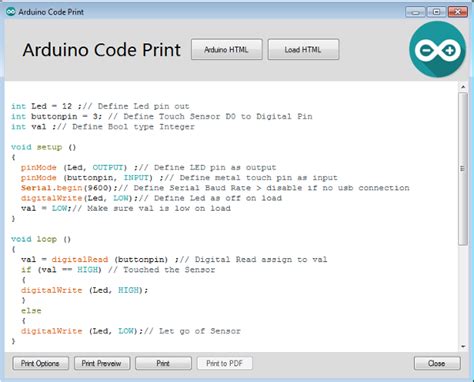The image size is (474, 382).
Task: Click the scrollbar down arrow
Action: tap(463, 347)
